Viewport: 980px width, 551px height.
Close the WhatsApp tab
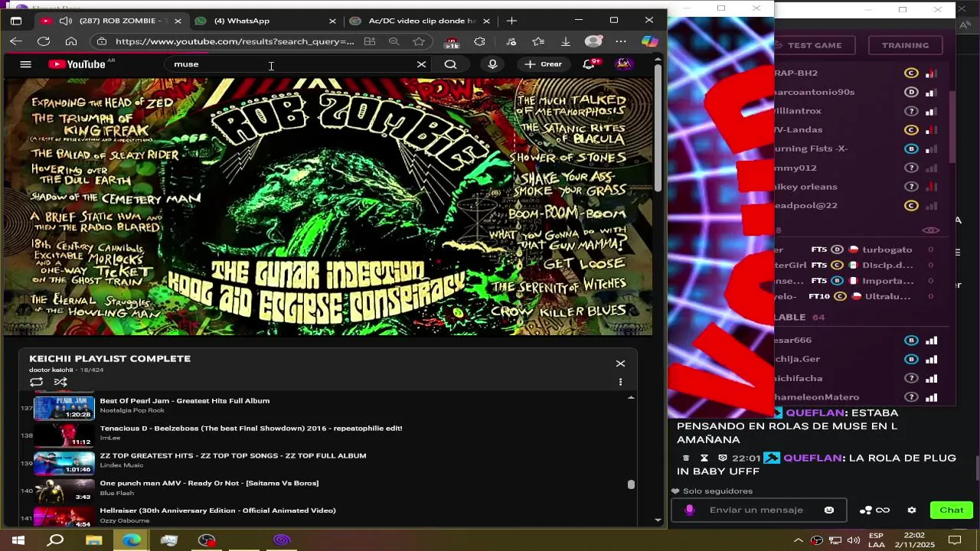[x=332, y=21]
